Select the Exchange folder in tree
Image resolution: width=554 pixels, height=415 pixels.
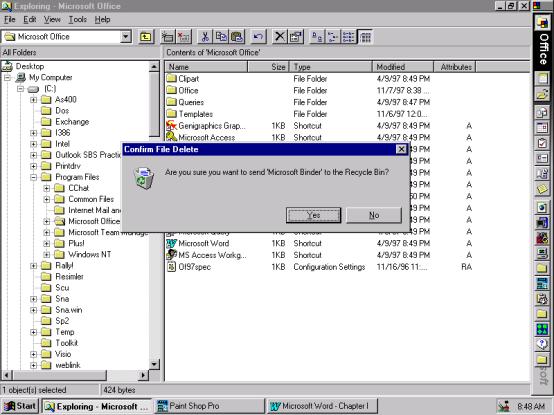click(x=65, y=122)
